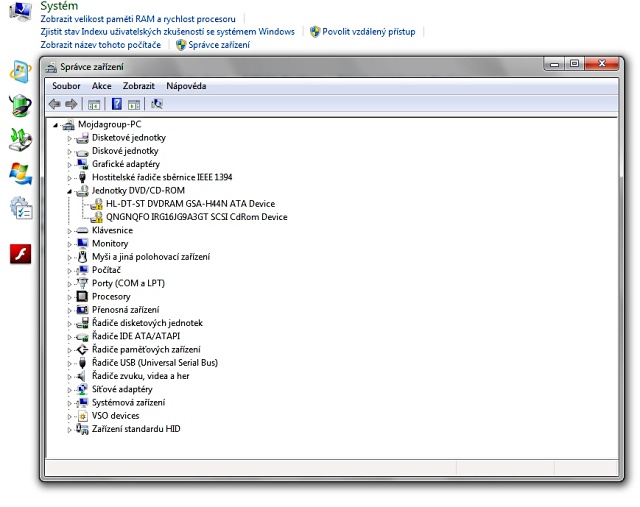This screenshot has width=640, height=507.
Task: Click the Windows Update flag icon on the left
Action: click(20, 174)
